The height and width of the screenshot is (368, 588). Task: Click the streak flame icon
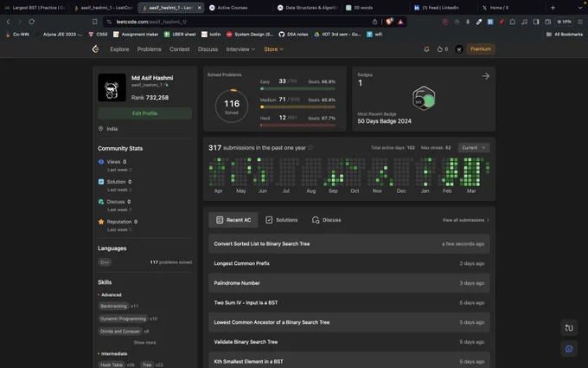[x=439, y=49]
